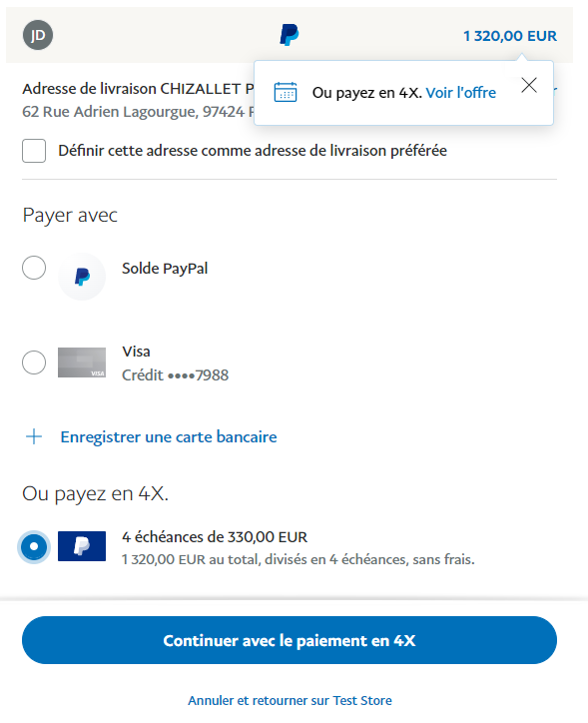The image size is (588, 723).
Task: Select the Solde PayPal radio button
Action: [34, 268]
